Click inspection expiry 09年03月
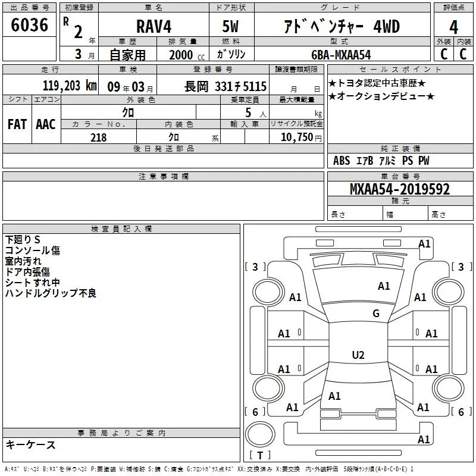This screenshot has width=476, height=476. pyautogui.click(x=130, y=87)
